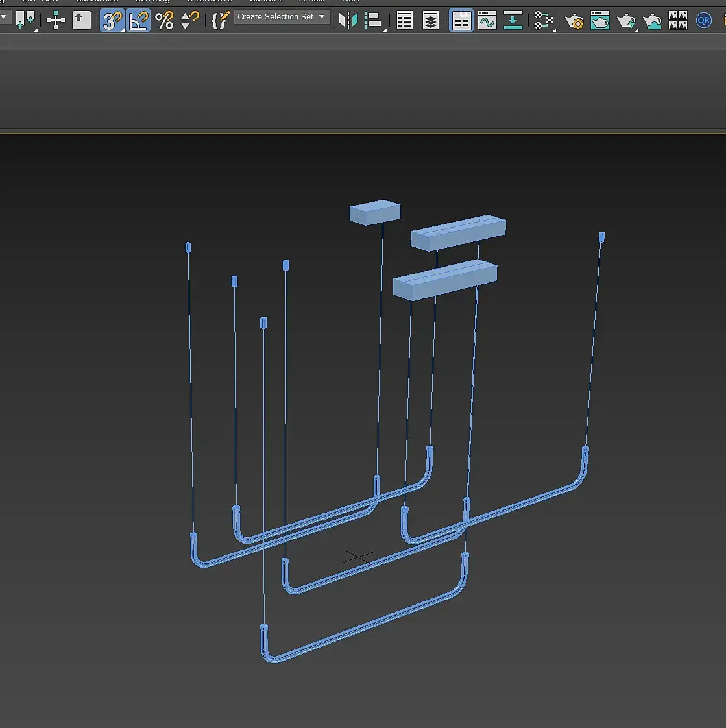This screenshot has height=728, width=726.
Task: Toggle the 3D Snaps button
Action: click(112, 21)
